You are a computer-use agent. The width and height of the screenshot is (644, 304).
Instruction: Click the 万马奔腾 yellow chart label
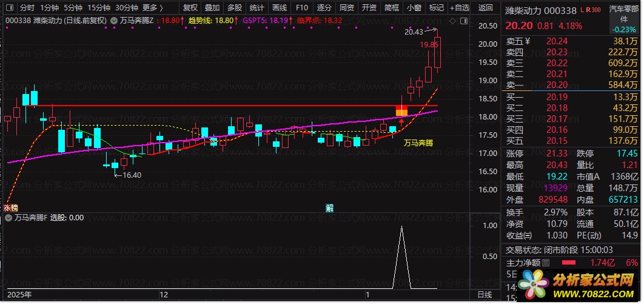click(x=418, y=143)
